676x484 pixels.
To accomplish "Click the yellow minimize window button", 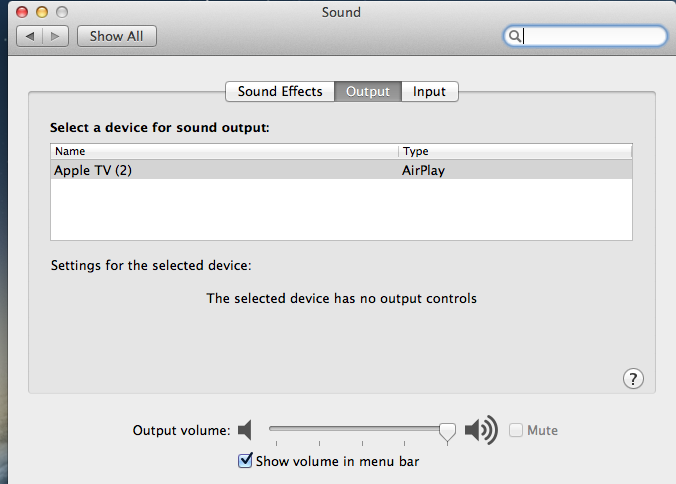I will click(42, 12).
